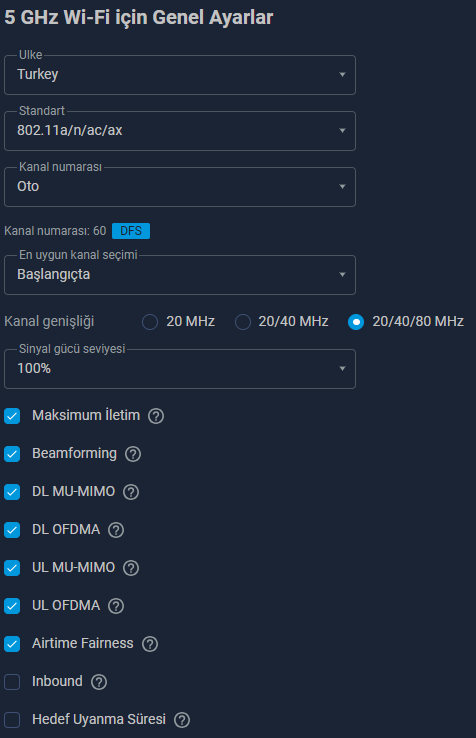Open UL MU-MIMO help question mark

pos(131,568)
